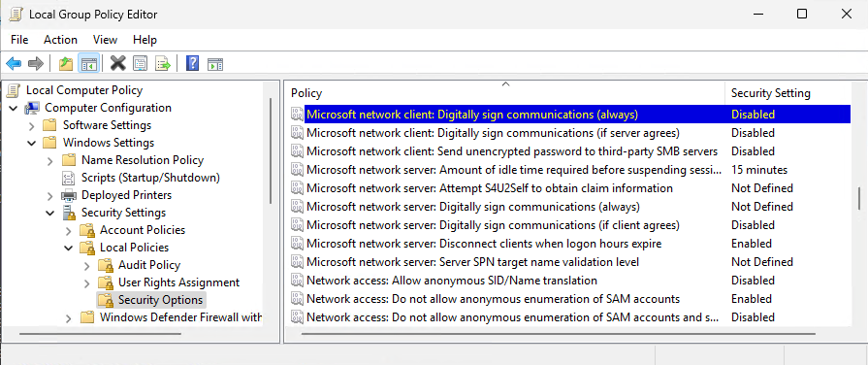Expand the Software Settings node
This screenshot has width=868, height=365.
[x=32, y=126]
